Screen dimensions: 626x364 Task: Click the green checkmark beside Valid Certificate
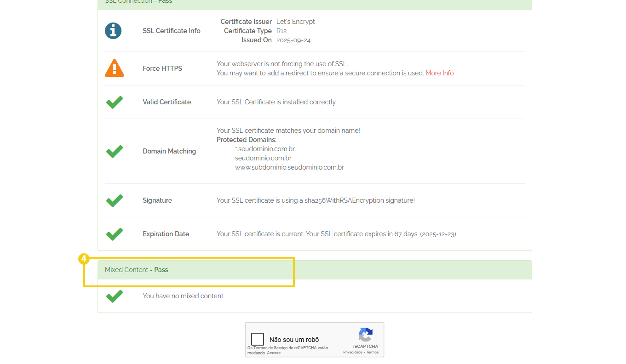point(114,102)
